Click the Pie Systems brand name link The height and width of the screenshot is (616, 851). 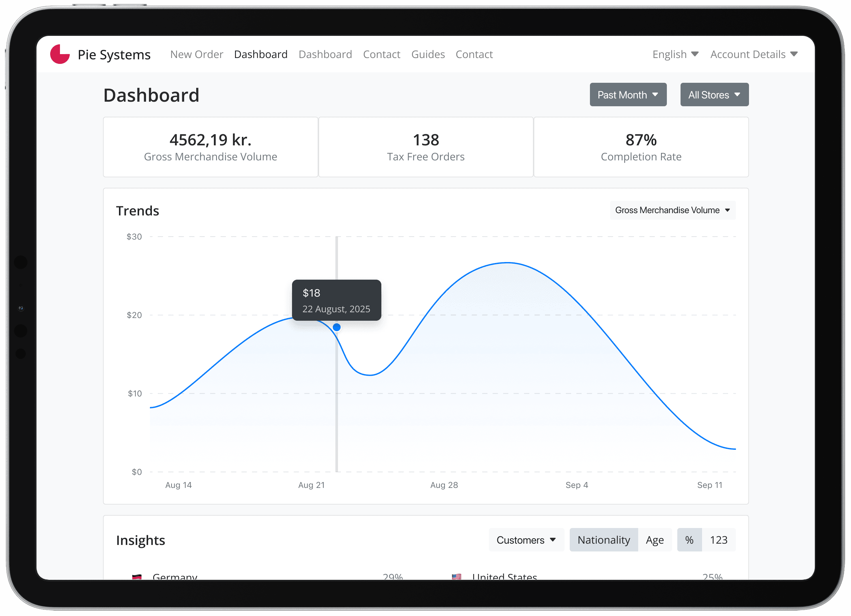pos(114,55)
